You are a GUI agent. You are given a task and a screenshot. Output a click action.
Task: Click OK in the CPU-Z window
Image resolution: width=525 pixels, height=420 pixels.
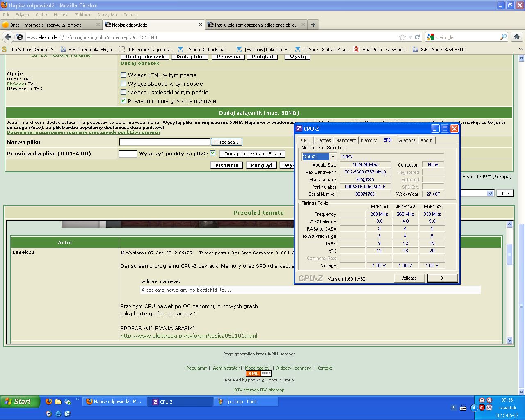tap(442, 278)
